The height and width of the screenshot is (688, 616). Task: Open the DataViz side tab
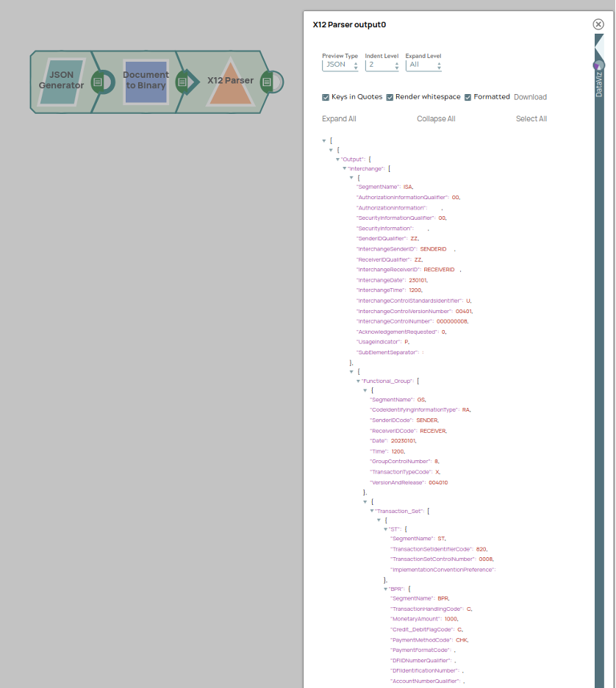click(599, 81)
